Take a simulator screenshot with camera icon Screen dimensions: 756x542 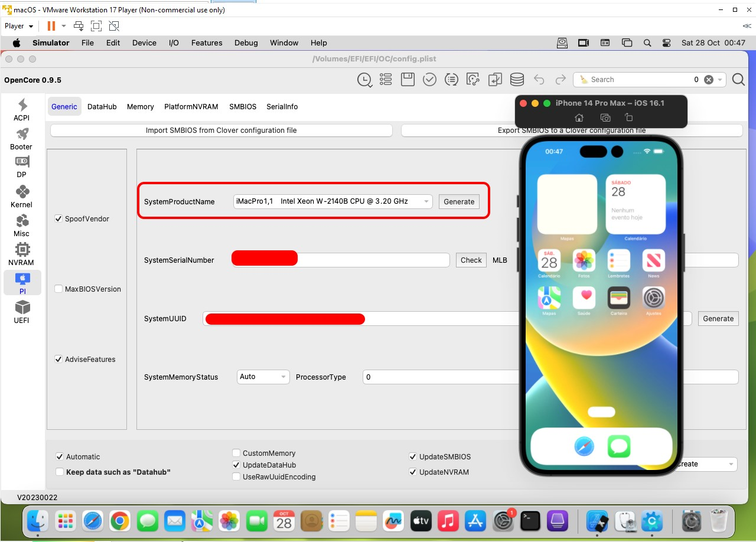coord(605,118)
